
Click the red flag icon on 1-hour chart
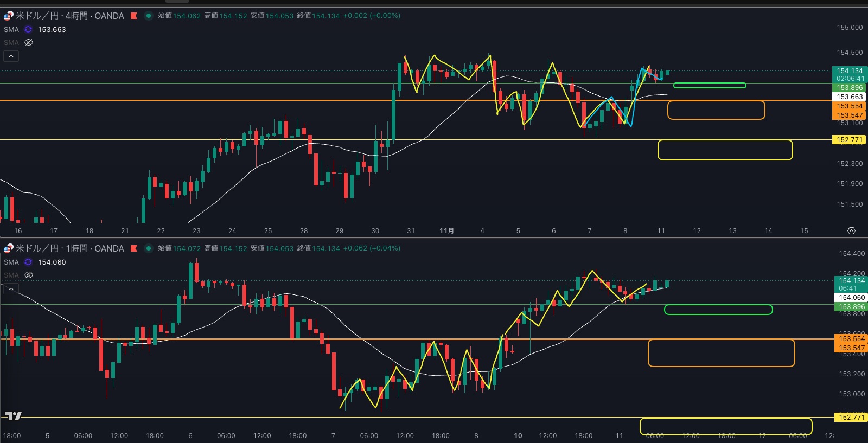tap(134, 248)
